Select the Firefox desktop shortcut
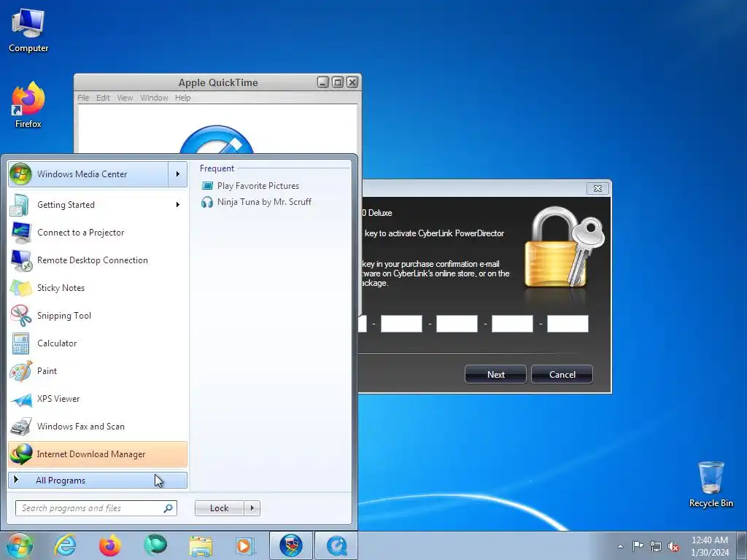 click(x=28, y=105)
